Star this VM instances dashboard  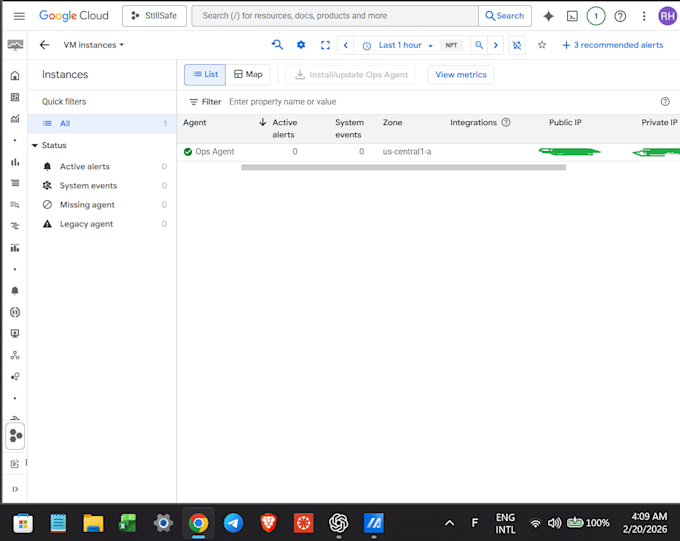click(542, 45)
